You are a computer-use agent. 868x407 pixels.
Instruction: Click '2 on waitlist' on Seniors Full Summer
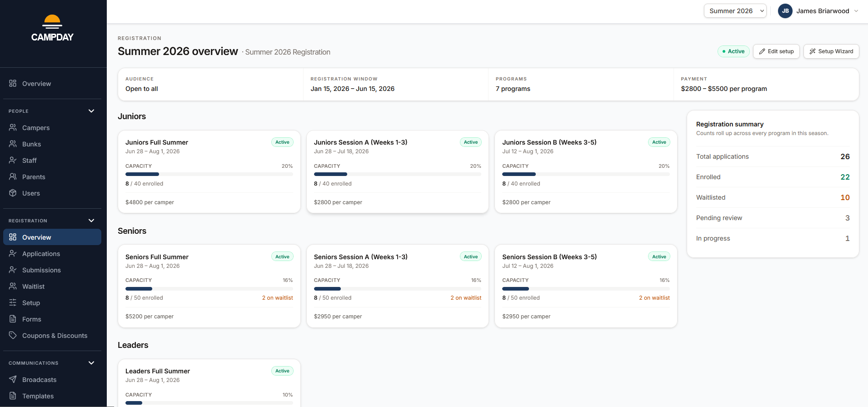click(277, 298)
